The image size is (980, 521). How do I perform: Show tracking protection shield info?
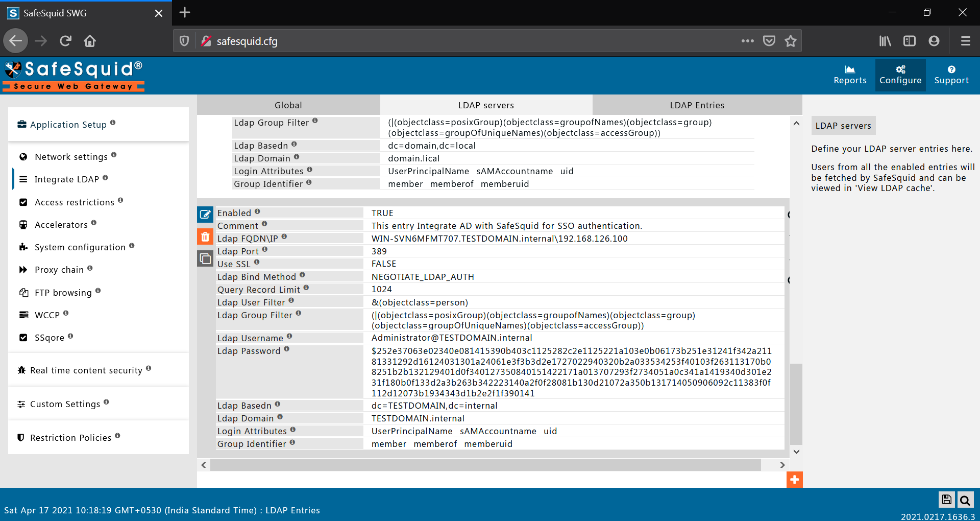pos(184,41)
